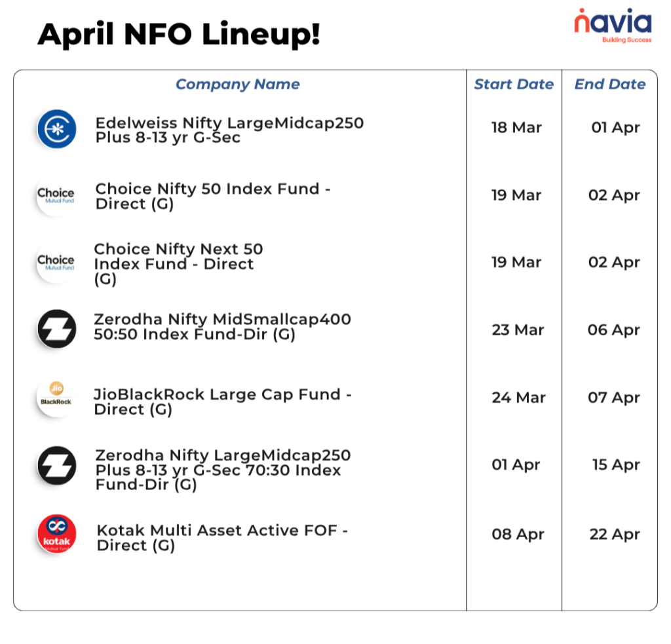Click the Choice logo beside Nifty 50 Index Fund
Screen dimensions: 671x644
coord(56,195)
